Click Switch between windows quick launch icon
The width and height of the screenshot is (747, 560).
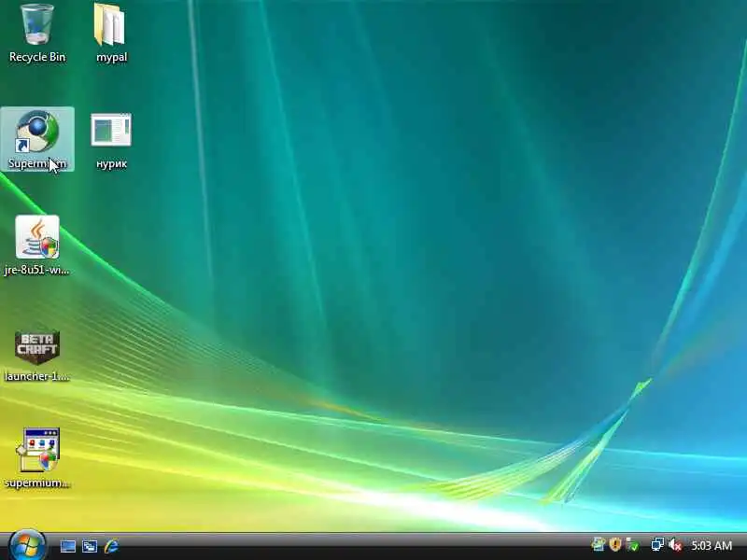[90, 546]
